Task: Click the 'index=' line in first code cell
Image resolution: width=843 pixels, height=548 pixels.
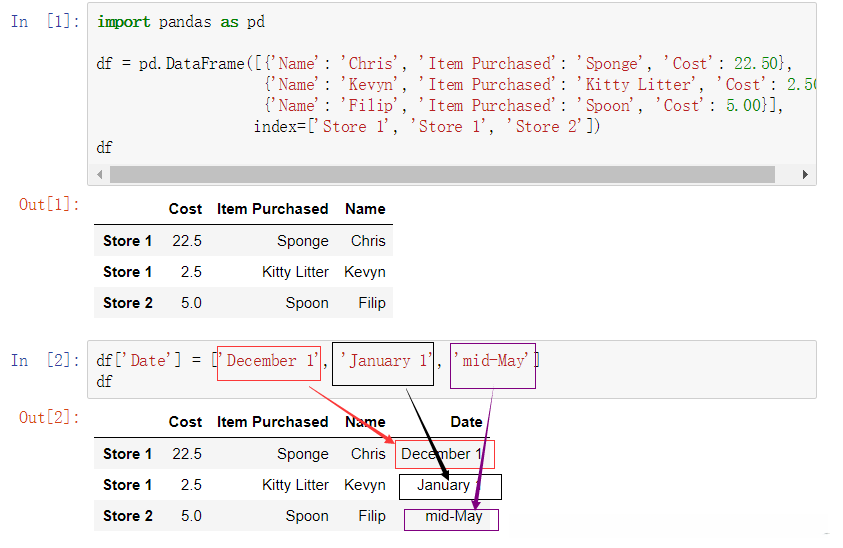Action: click(x=427, y=127)
